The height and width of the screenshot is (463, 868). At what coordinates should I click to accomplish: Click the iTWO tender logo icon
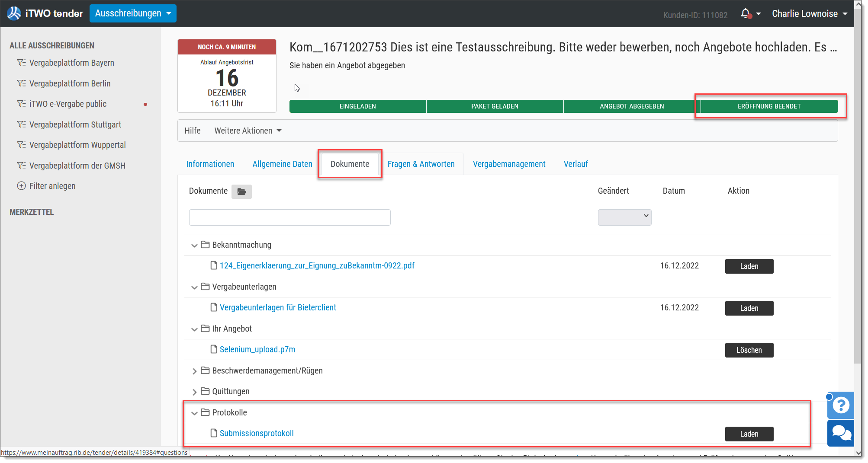14,13
